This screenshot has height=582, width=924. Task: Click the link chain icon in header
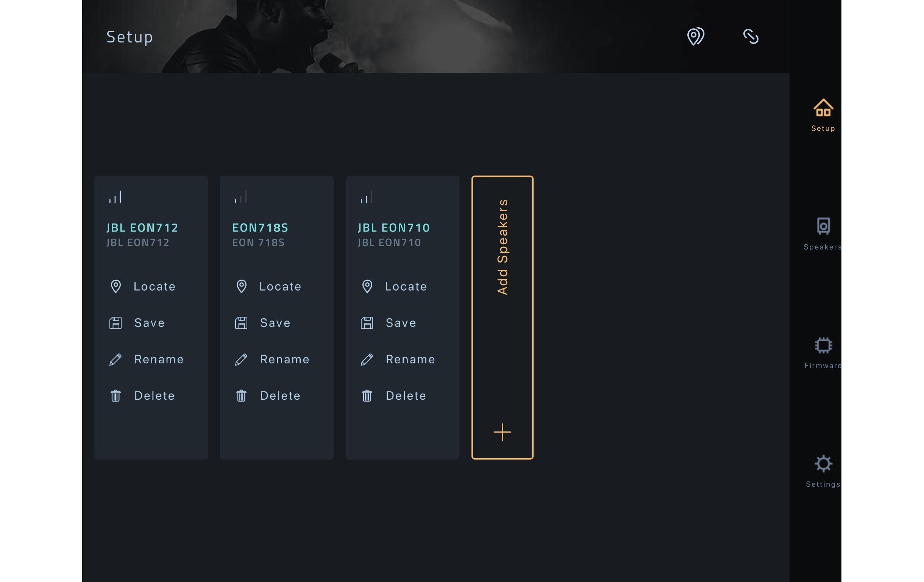(751, 36)
